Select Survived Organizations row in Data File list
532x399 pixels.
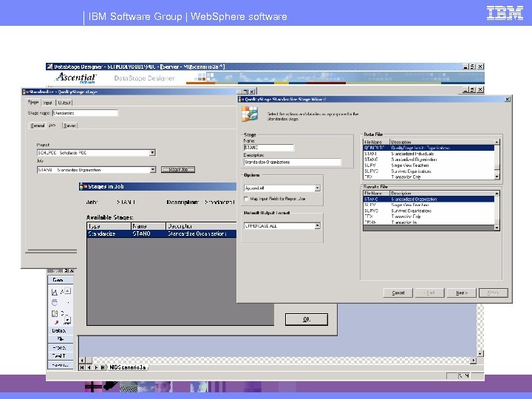429,171
